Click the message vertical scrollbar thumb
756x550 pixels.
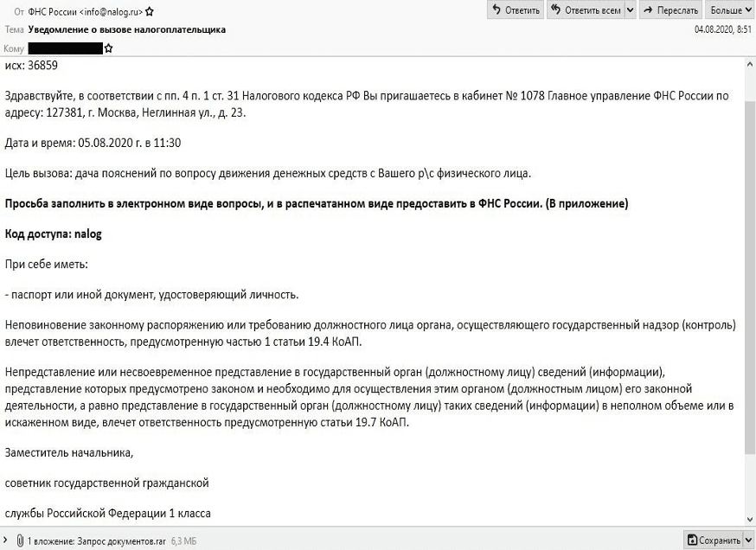(749, 259)
